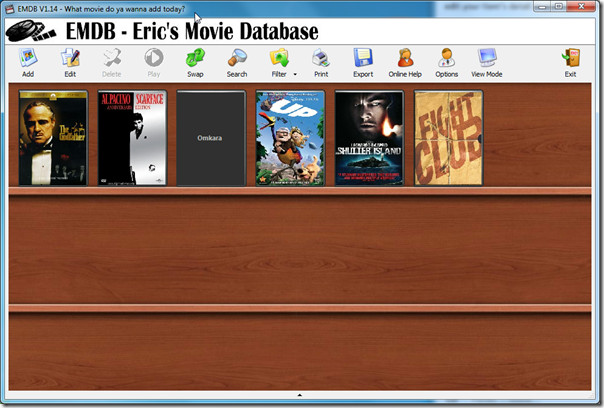This screenshot has width=604, height=408.
Task: Click the greyed Play icon
Action: click(x=154, y=63)
